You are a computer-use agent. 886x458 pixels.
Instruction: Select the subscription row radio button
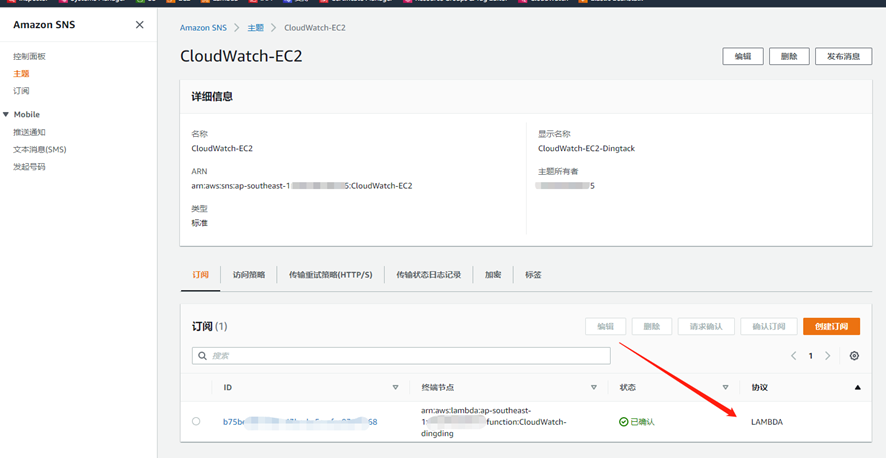point(196,422)
